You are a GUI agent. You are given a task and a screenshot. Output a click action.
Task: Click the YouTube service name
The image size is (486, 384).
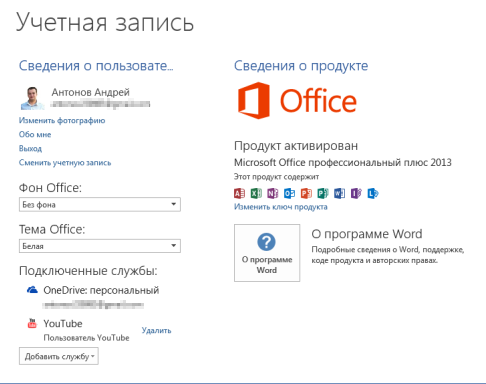pos(63,323)
